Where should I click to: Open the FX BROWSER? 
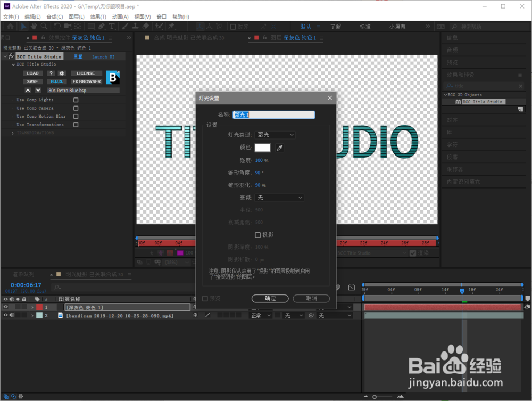pos(87,81)
